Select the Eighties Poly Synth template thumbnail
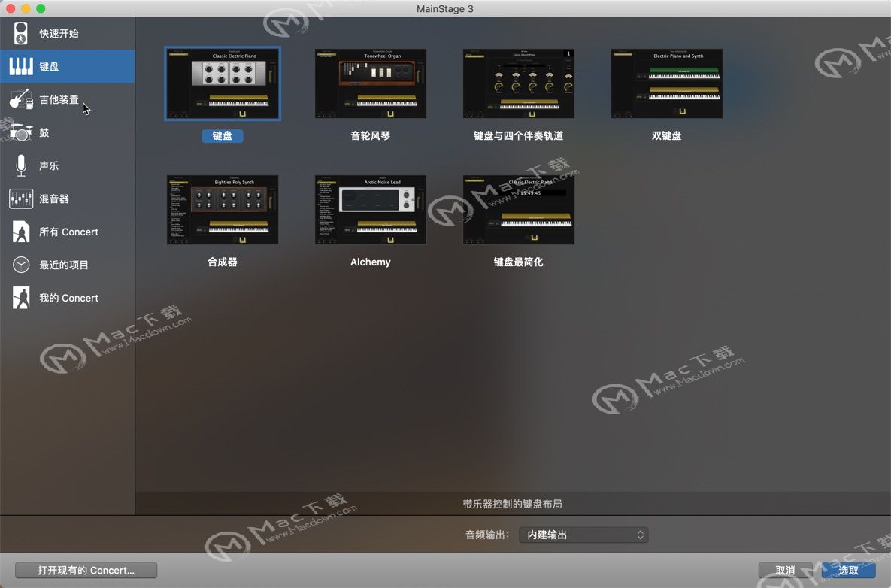The image size is (891, 588). (x=223, y=210)
